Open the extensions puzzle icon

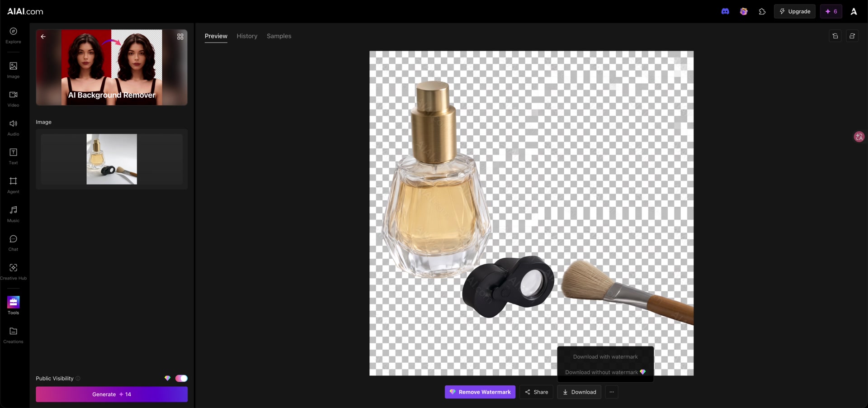(762, 11)
